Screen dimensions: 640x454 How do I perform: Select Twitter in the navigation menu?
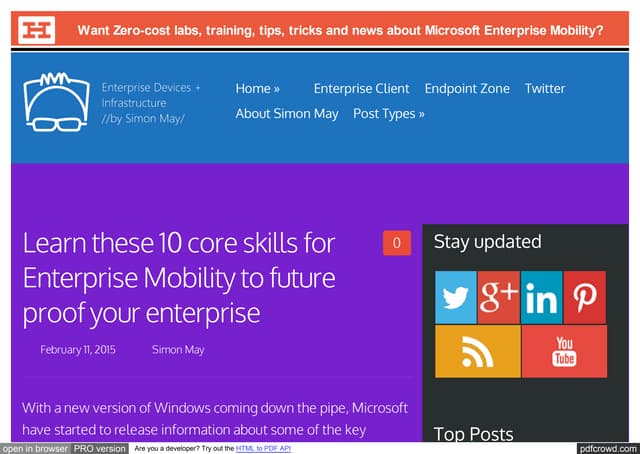[x=545, y=89]
